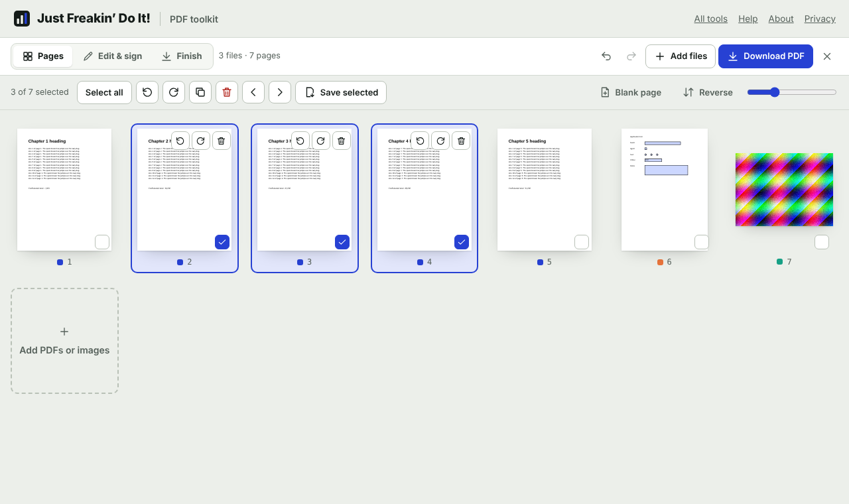Screen dimensions: 849x504
Task: Move selected pages right
Action: click(280, 92)
